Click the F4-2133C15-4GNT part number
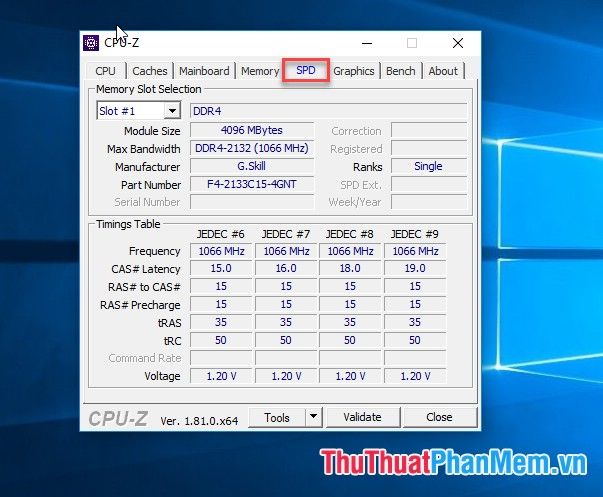603x497 pixels. [252, 184]
